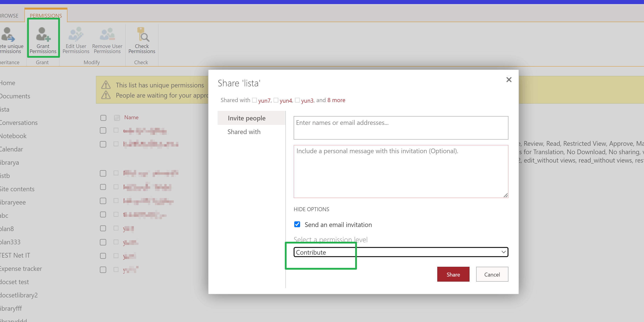Open Site contents in the side navigation
The image size is (644, 322).
(17, 189)
